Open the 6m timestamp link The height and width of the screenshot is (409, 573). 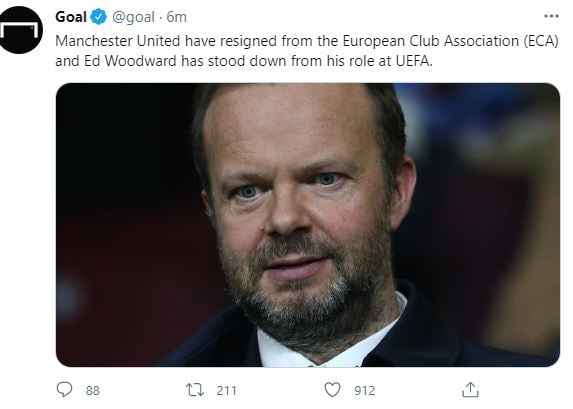tap(177, 17)
